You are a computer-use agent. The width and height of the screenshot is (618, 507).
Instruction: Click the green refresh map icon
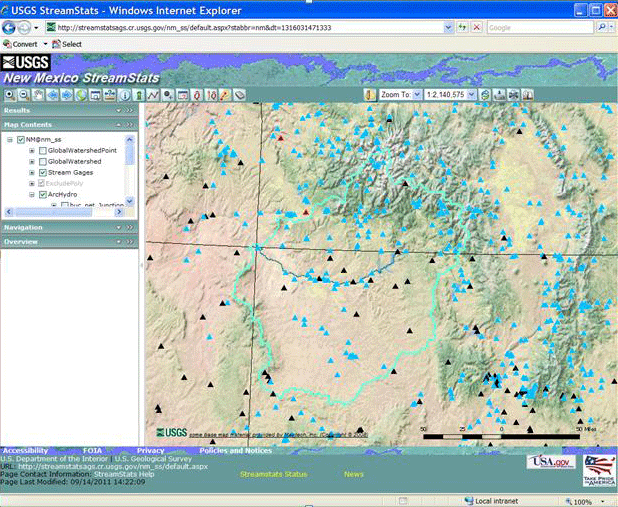(x=486, y=95)
